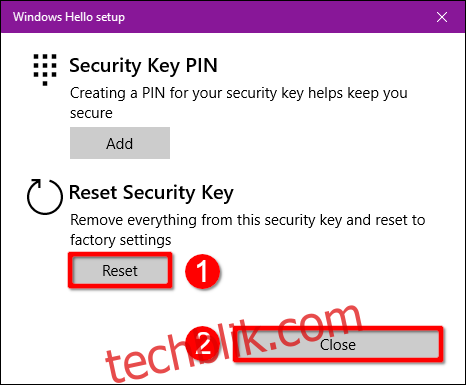This screenshot has height=385, width=466.
Task: Click the Windows Hello setup title text
Action: click(x=69, y=17)
